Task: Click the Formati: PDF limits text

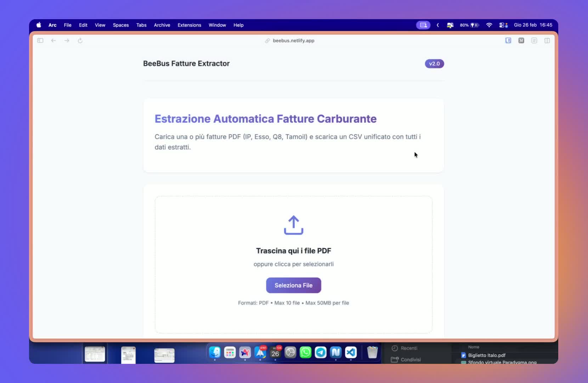Action: point(294,303)
